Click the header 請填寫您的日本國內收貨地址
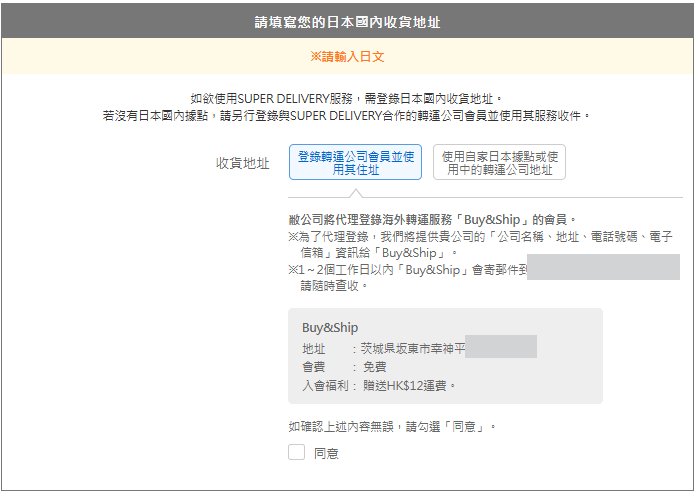This screenshot has width=696, height=494. coord(347,19)
